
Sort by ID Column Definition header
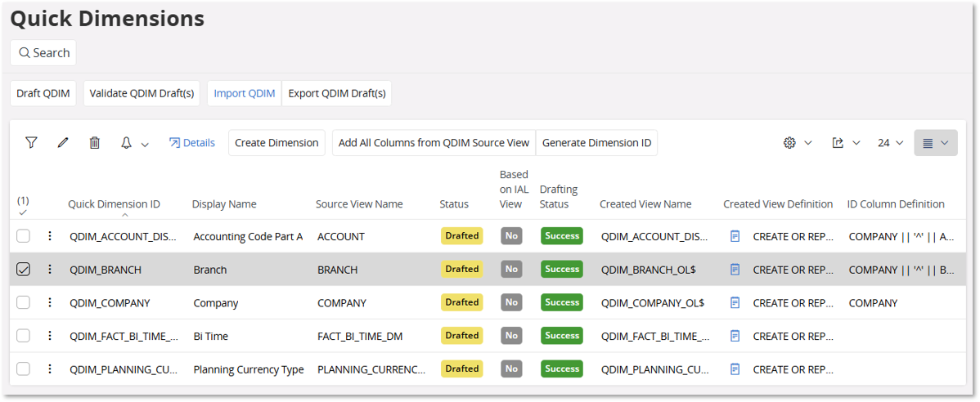[896, 204]
